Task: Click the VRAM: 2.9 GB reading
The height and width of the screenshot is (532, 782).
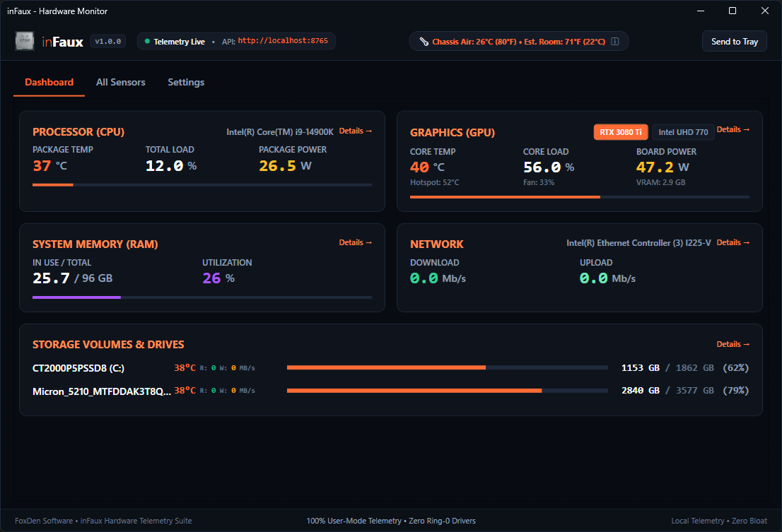Action: click(661, 183)
